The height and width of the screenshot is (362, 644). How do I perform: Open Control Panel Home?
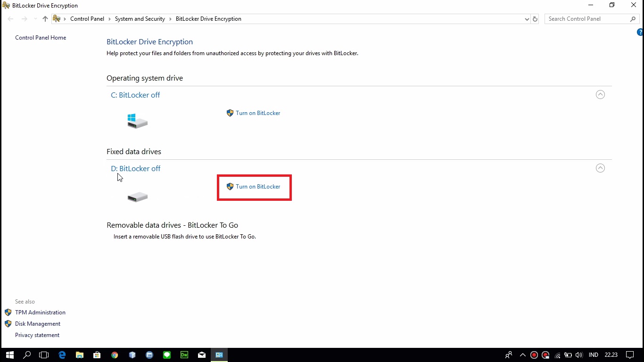pyautogui.click(x=41, y=38)
